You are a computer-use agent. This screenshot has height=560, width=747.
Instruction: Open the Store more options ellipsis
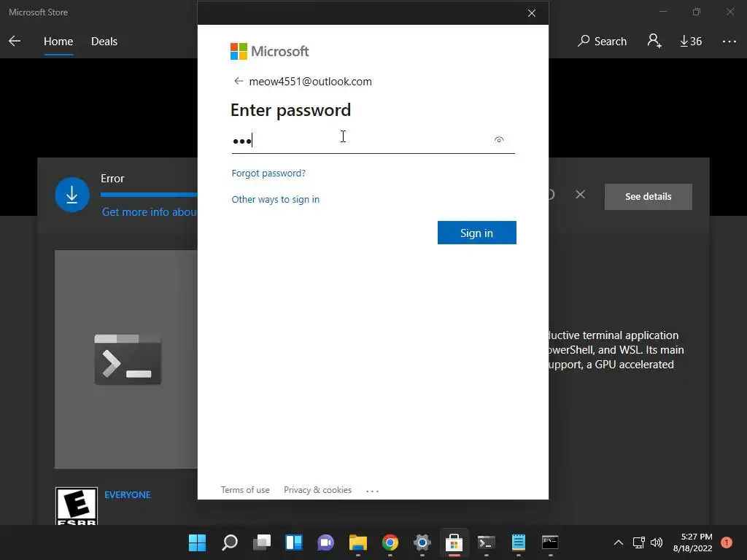point(729,42)
